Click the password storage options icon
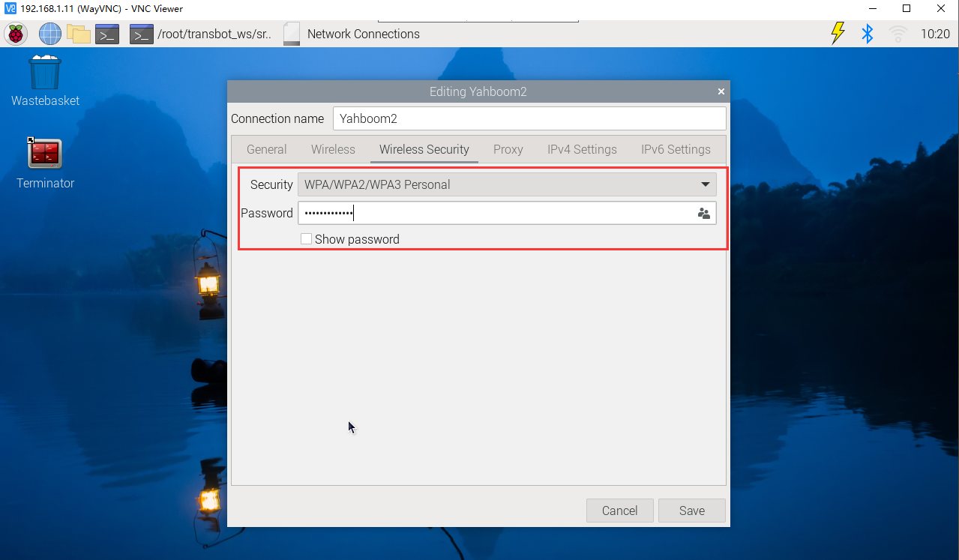 [x=703, y=214]
